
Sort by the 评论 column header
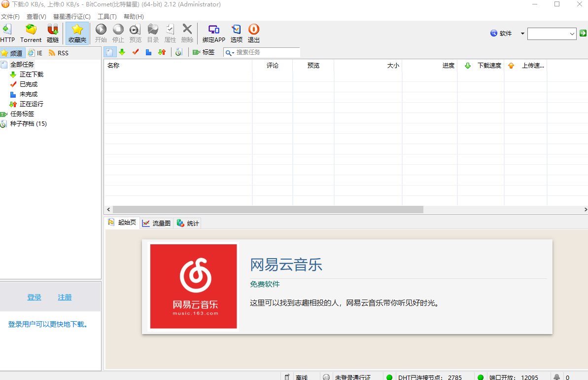[x=273, y=65]
